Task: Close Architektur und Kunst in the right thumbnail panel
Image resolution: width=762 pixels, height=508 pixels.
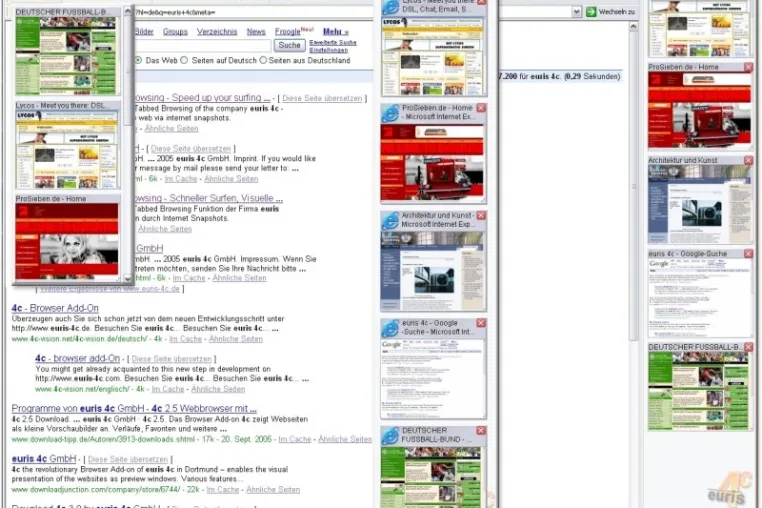Action: coord(748,160)
